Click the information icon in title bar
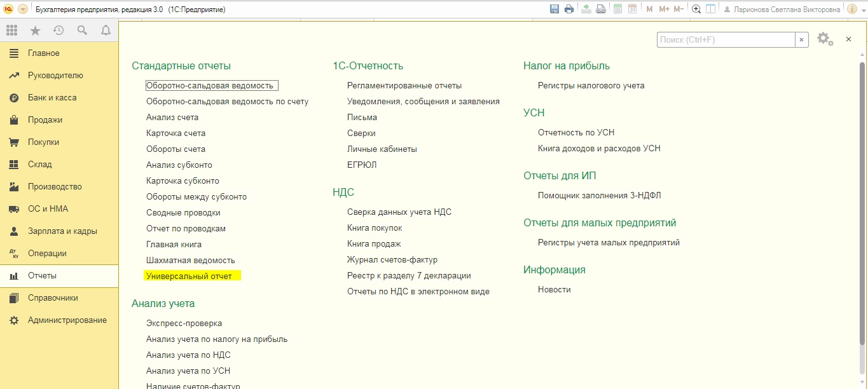Viewport: 868px width, 389px height. point(852,9)
